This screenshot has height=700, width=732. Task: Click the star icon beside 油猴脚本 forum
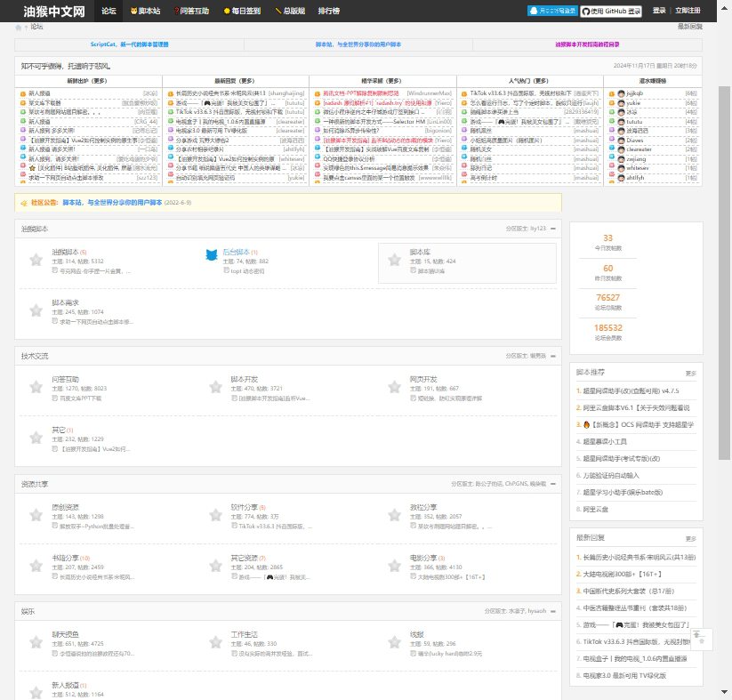click(x=36, y=260)
